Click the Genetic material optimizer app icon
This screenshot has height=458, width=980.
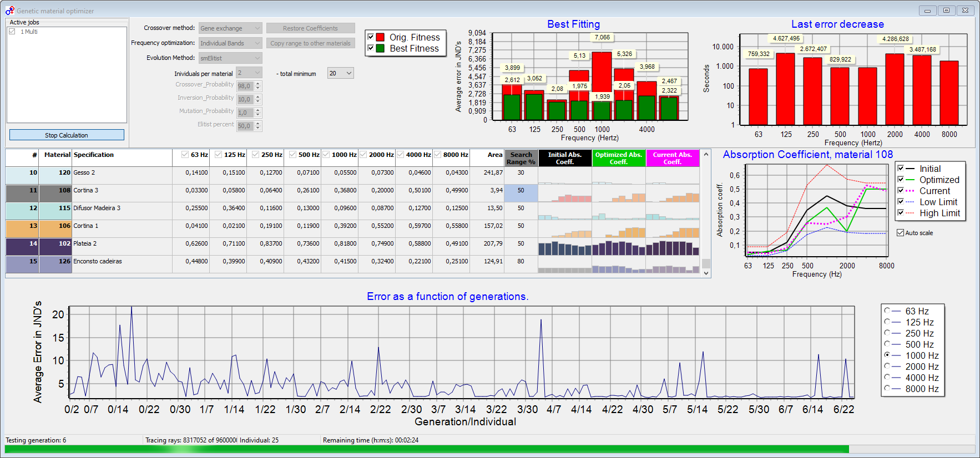[x=9, y=11]
